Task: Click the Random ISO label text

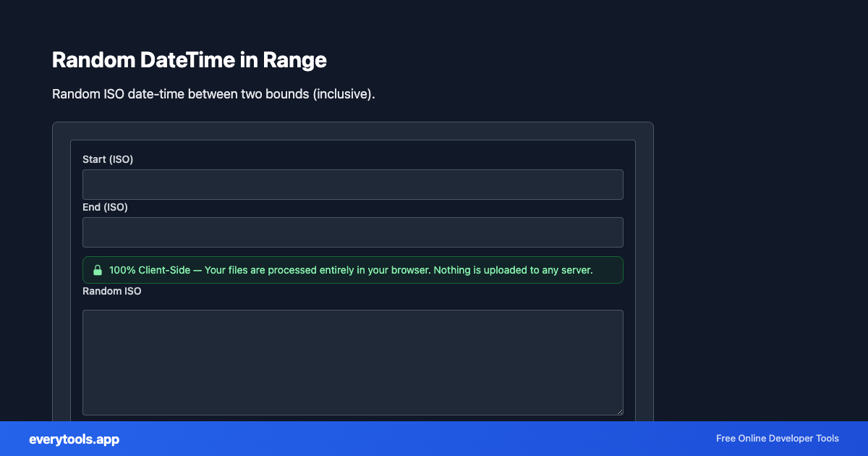Action: (111, 291)
